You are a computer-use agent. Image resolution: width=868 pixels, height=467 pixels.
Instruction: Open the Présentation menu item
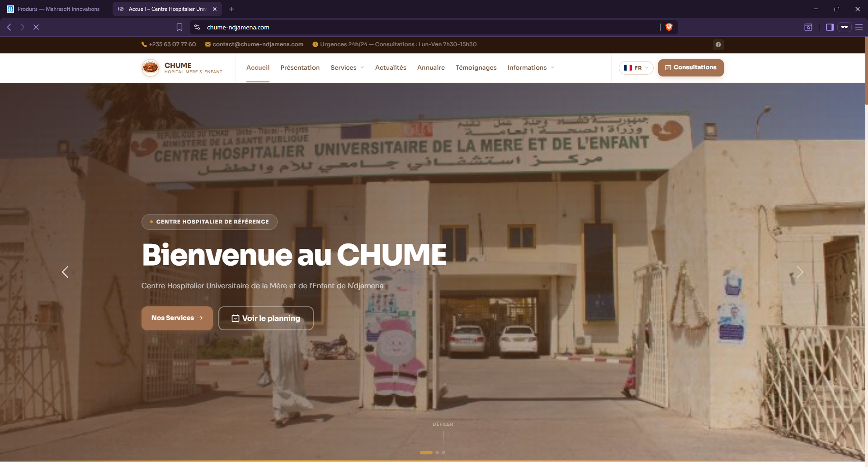click(x=300, y=67)
